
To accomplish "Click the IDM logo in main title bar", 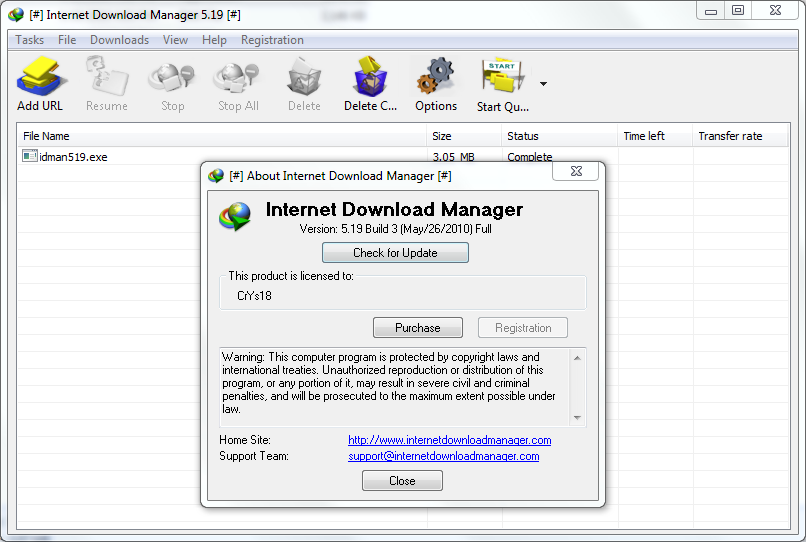I will click(x=16, y=14).
